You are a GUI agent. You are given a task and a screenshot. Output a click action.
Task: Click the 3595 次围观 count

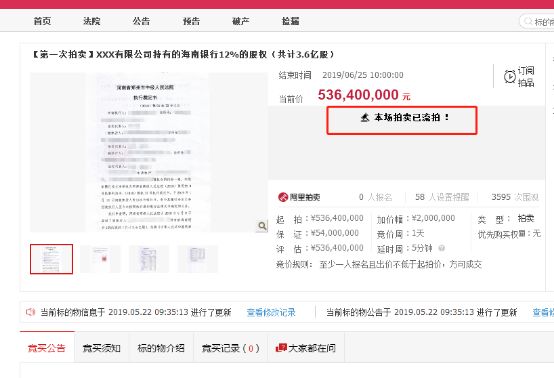coord(515,197)
